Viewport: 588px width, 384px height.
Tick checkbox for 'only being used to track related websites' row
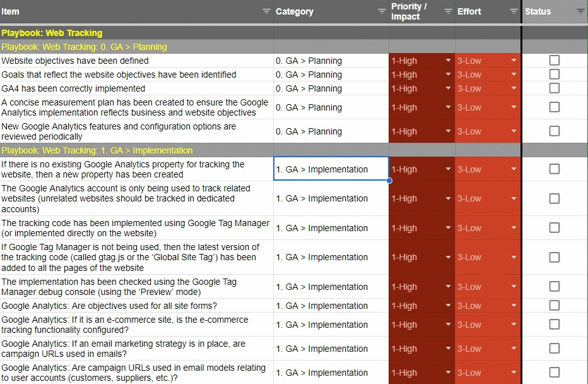point(555,198)
